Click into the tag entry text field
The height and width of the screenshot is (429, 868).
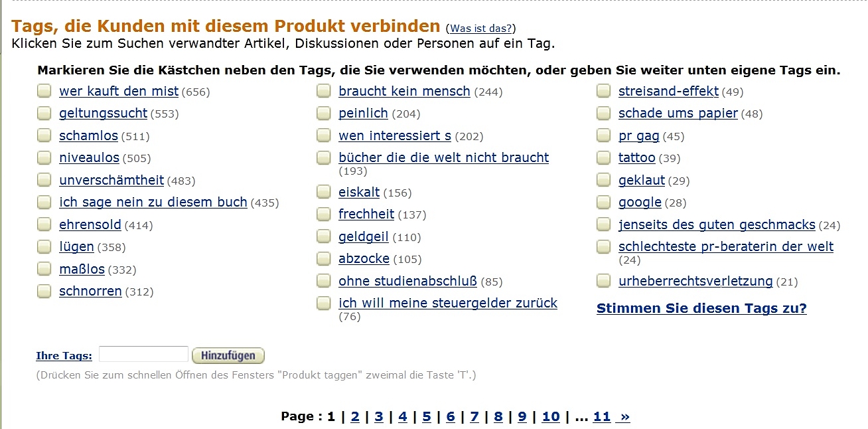click(x=143, y=355)
